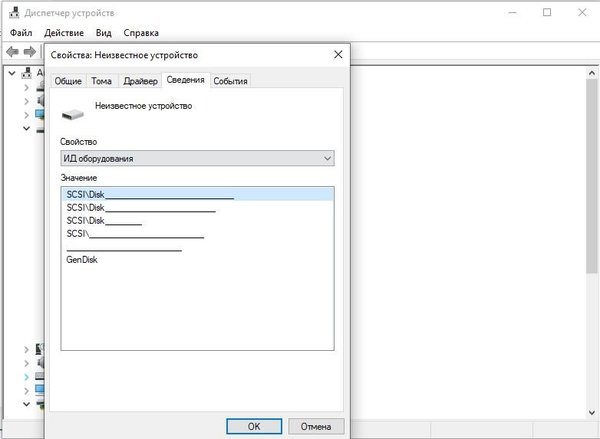The width and height of the screenshot is (600, 439).
Task: Select the GenDisk value in the list
Action: (x=82, y=259)
